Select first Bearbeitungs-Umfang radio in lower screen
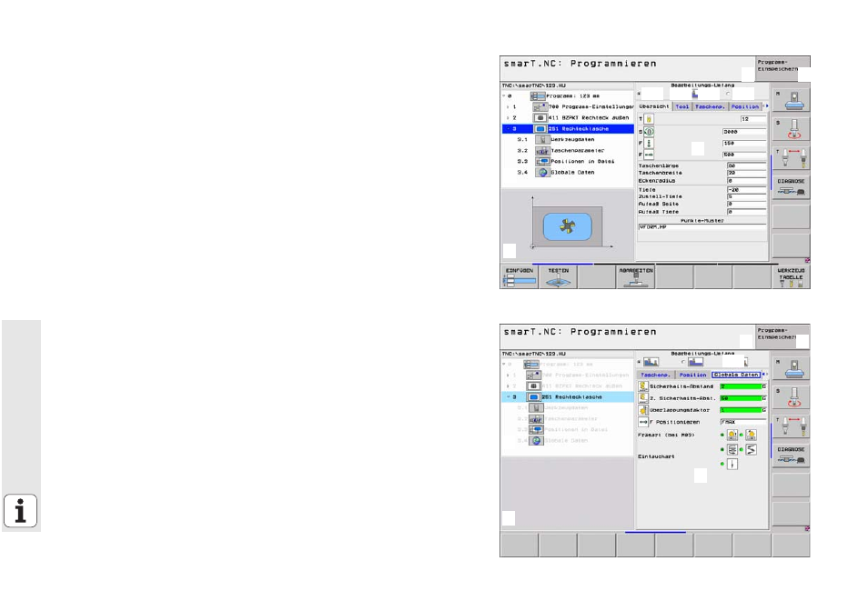Screen dimensions: 868x611 639,362
